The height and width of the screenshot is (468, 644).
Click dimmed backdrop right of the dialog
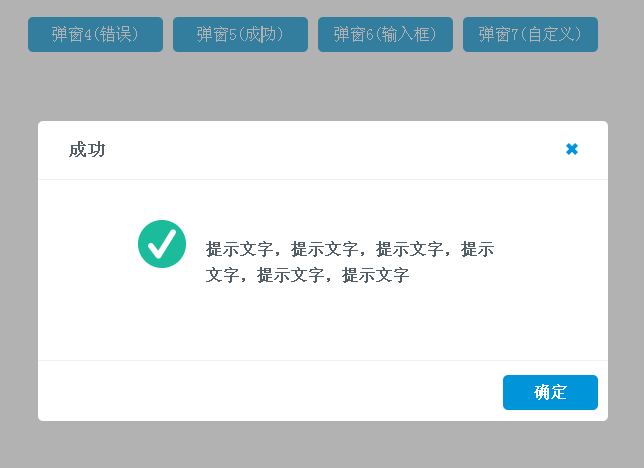[626, 270]
